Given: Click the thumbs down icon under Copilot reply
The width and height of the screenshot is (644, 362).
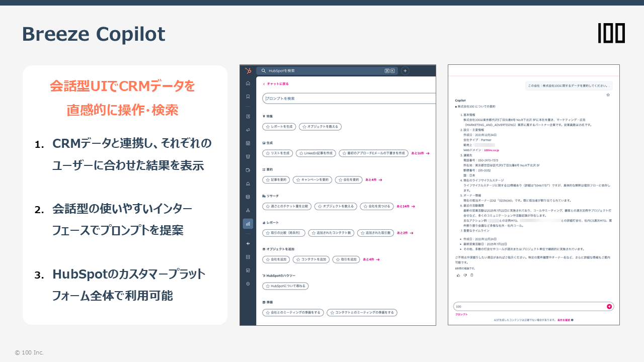Looking at the screenshot, I should [x=465, y=275].
